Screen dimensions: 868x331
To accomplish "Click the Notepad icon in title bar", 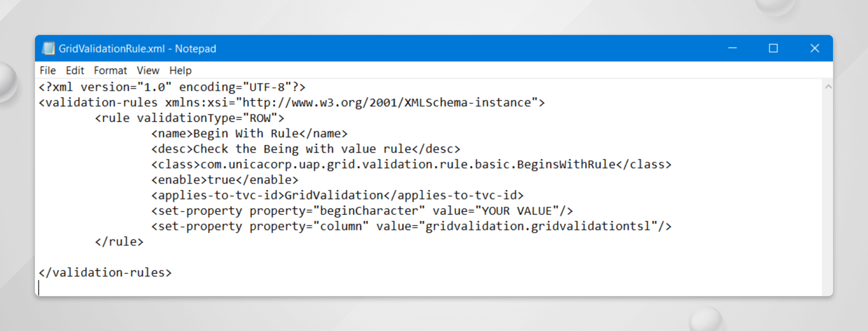I will point(49,48).
